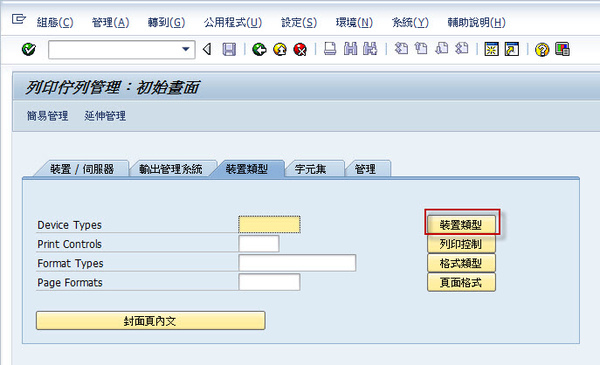Click the Page Formats input field
Screen dimensions: 600x365
[x=269, y=282]
